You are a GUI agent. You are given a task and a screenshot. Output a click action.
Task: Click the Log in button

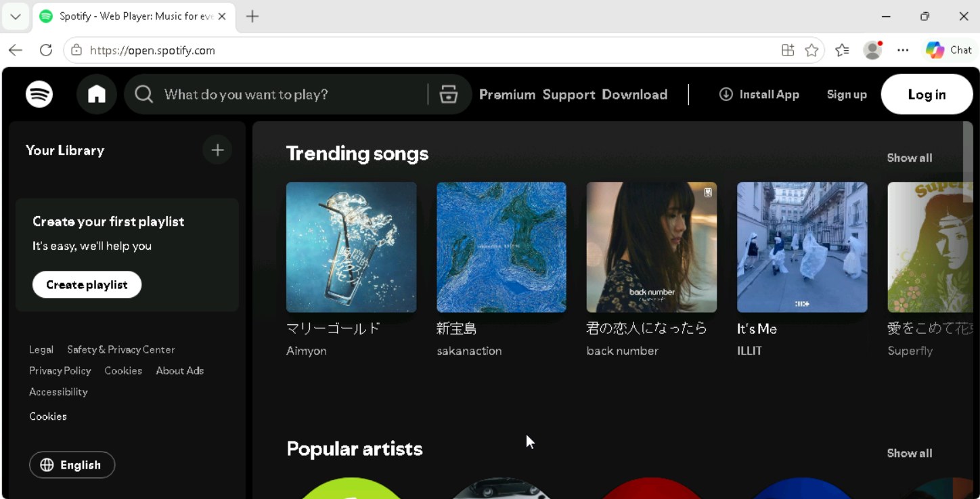click(927, 94)
